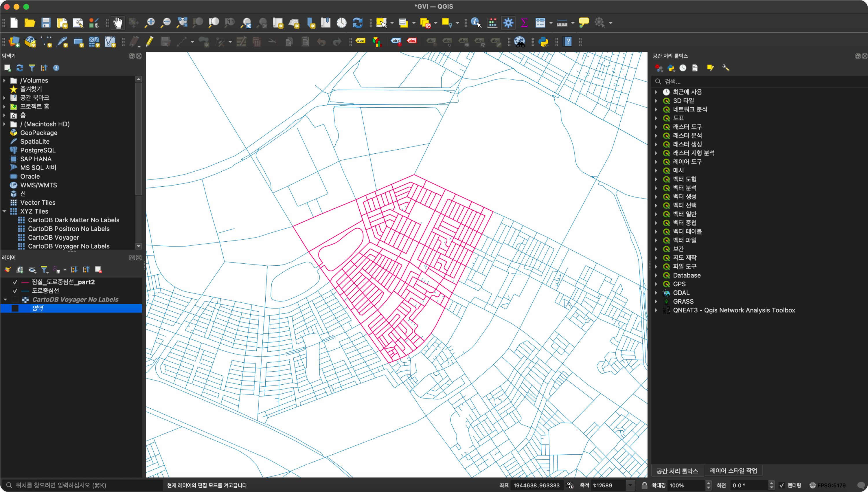Select the Pan Map hand tool

[x=117, y=23]
